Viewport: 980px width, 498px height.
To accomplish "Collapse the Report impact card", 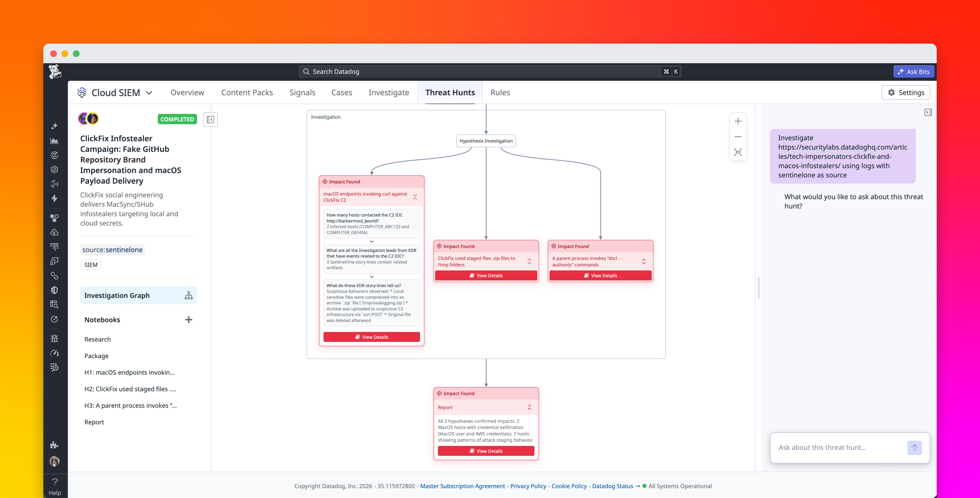I will point(529,407).
